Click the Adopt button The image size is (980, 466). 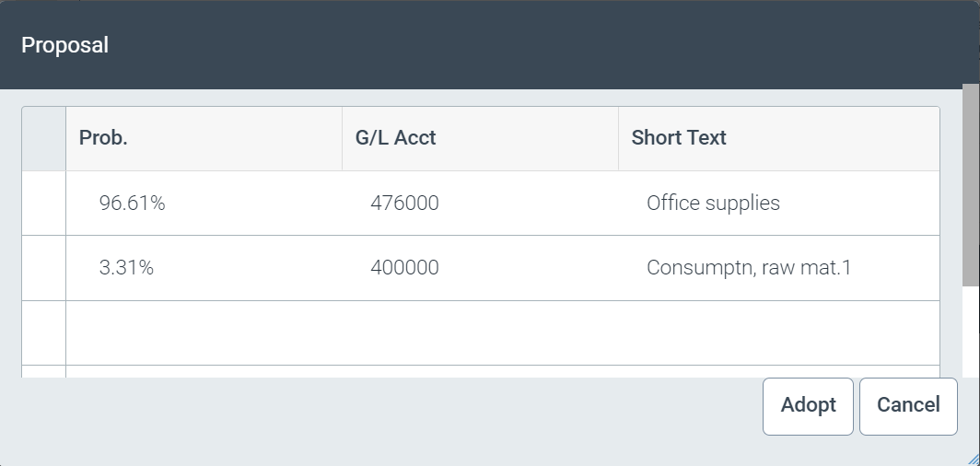(x=808, y=405)
